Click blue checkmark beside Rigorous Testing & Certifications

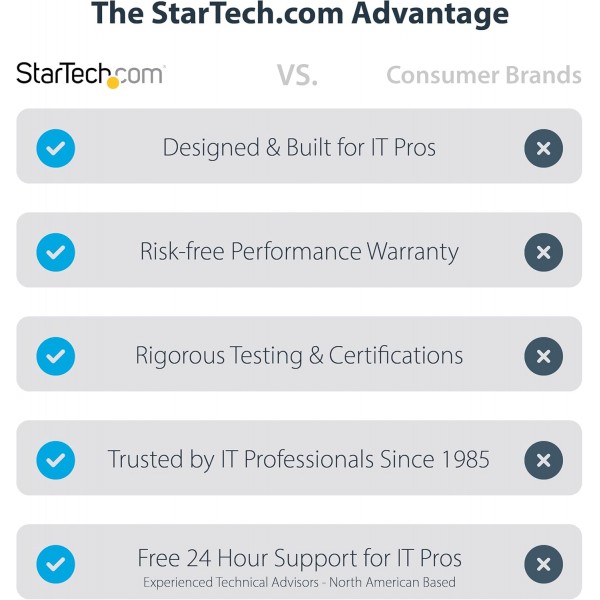[56, 356]
